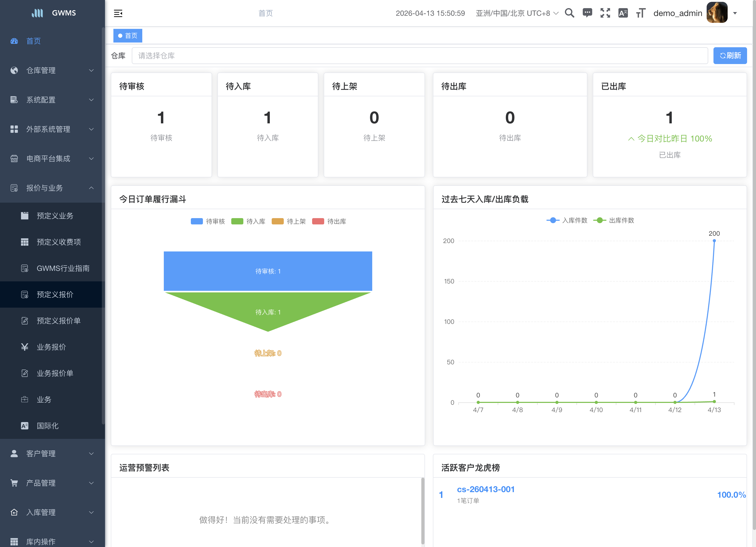Click the 预定义业务 folder icon
Image resolution: width=756 pixels, height=547 pixels.
(25, 216)
